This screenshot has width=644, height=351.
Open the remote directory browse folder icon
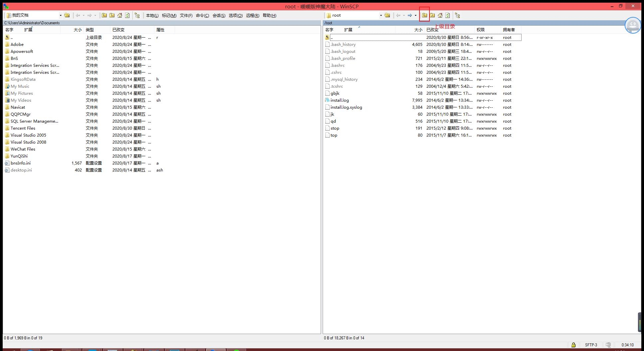point(387,15)
